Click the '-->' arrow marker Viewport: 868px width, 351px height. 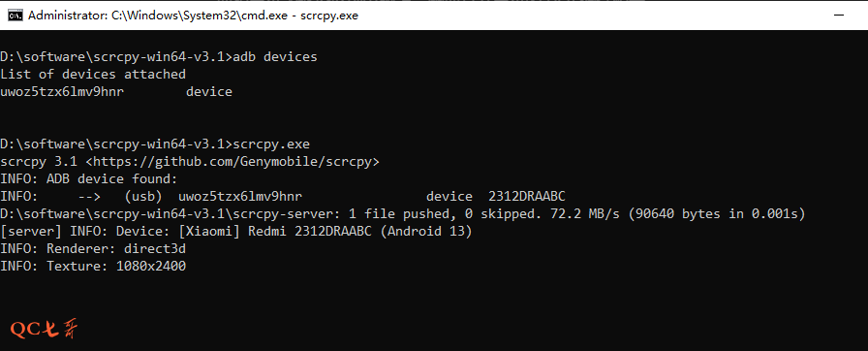pyautogui.click(x=89, y=197)
